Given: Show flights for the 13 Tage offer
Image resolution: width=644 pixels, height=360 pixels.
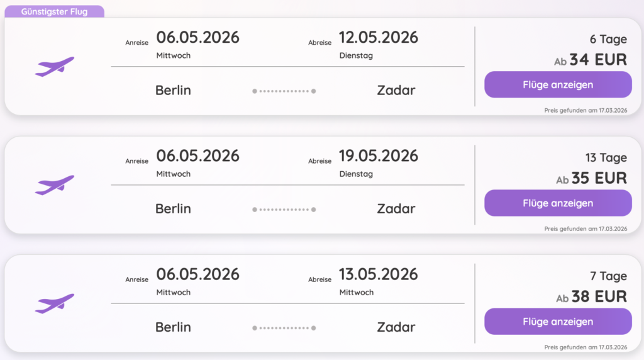Looking at the screenshot, I should (x=557, y=203).
